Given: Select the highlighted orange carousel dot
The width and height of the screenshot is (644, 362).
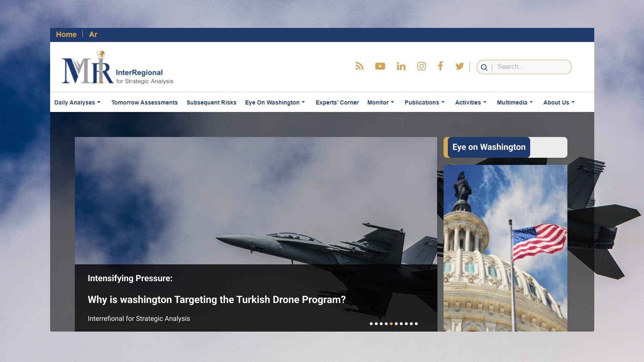Looking at the screenshot, I should 391,324.
